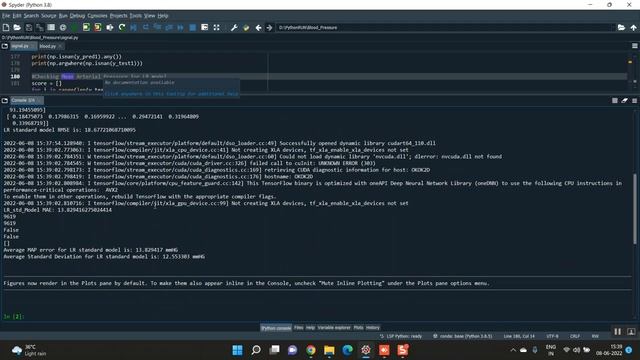Screen dimensions: 640x360
Task: Click the Open file folder icon
Action: (x=17, y=27)
